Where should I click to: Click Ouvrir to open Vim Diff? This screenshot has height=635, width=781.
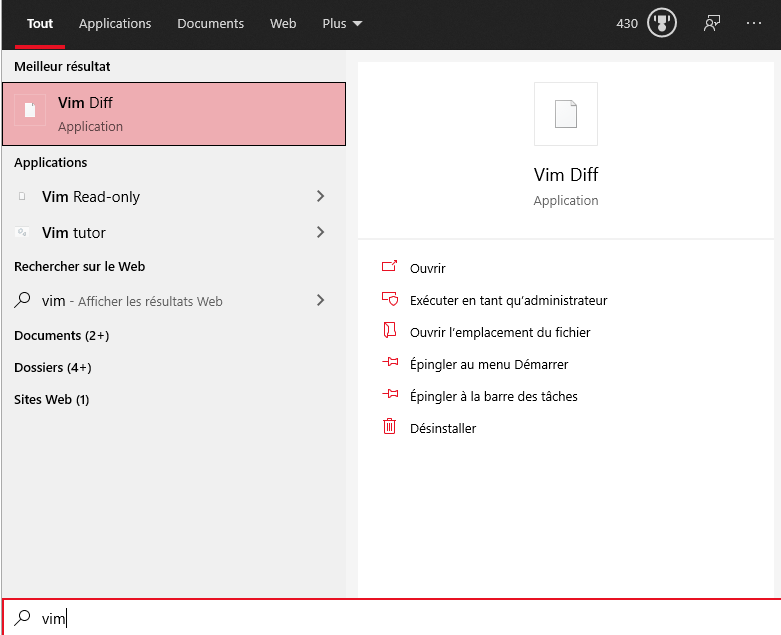427,268
